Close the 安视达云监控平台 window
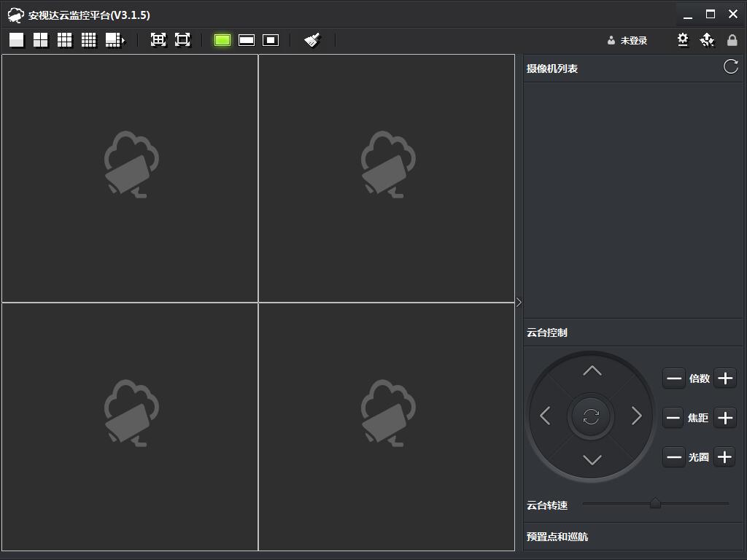The width and height of the screenshot is (747, 560). 733,15
